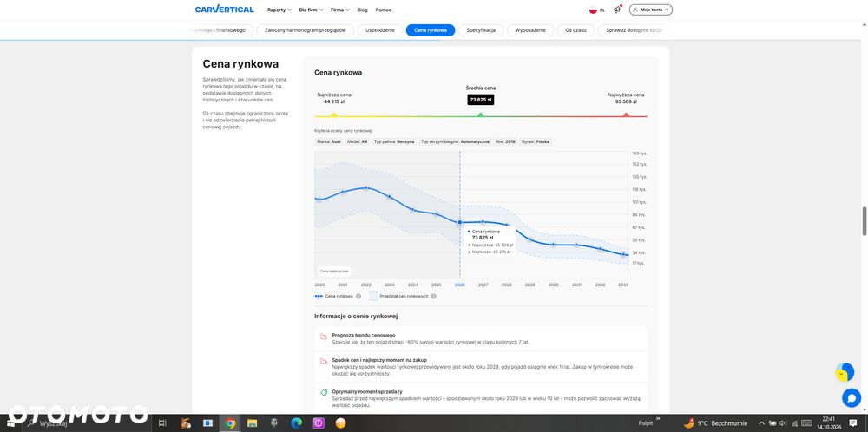Open the Raporty dropdown menu
Image resolution: width=868 pixels, height=432 pixels.
[x=279, y=10]
